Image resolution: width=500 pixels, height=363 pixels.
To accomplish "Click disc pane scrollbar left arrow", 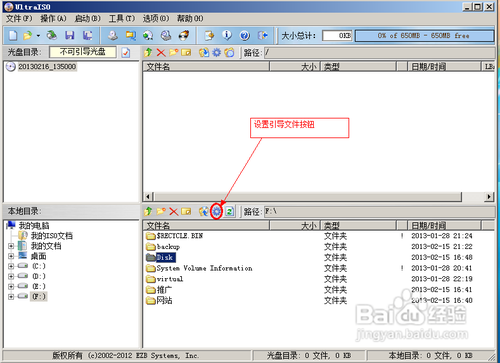I will 148,197.
